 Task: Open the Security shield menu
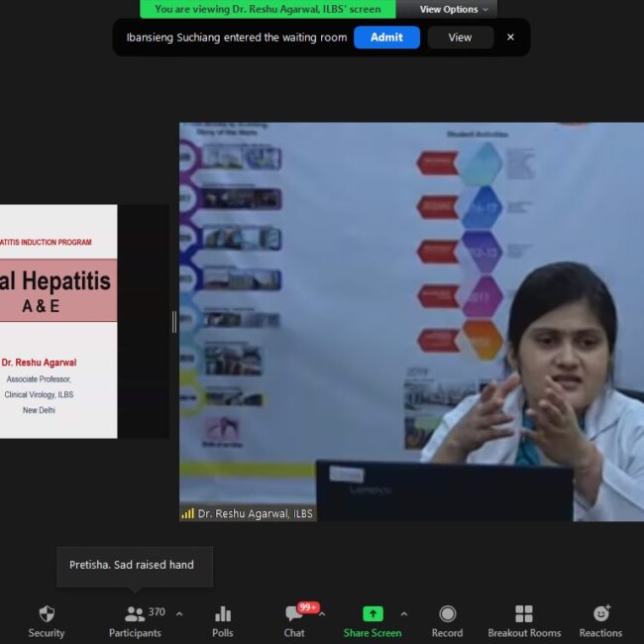coord(47,621)
